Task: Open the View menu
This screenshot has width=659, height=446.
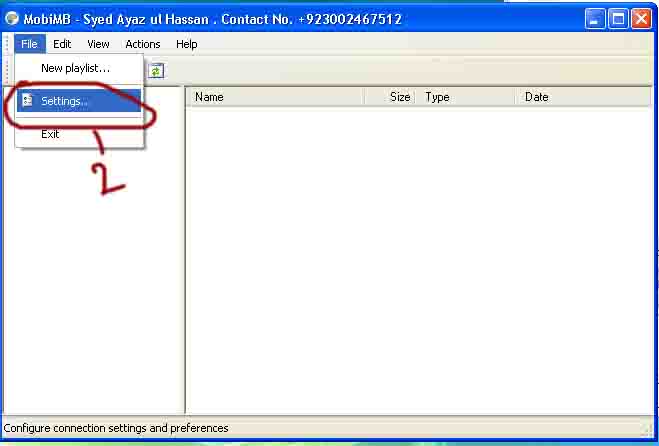Action: [98, 44]
